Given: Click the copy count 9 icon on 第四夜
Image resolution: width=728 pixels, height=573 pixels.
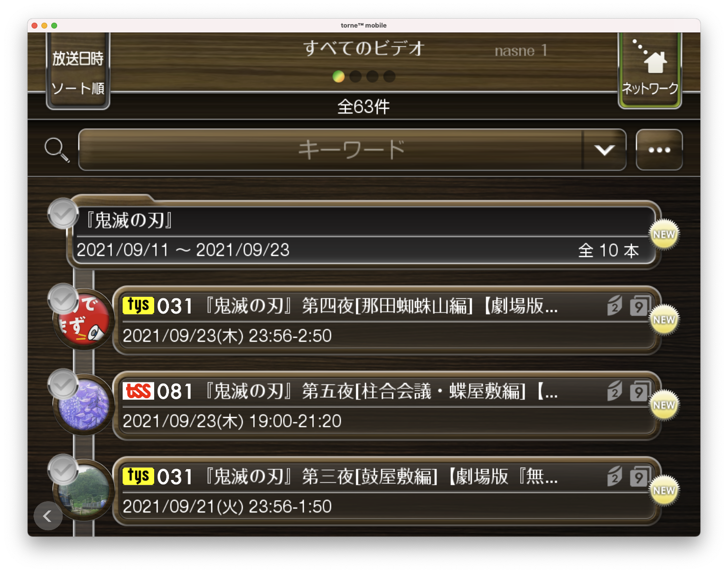Looking at the screenshot, I should (639, 306).
